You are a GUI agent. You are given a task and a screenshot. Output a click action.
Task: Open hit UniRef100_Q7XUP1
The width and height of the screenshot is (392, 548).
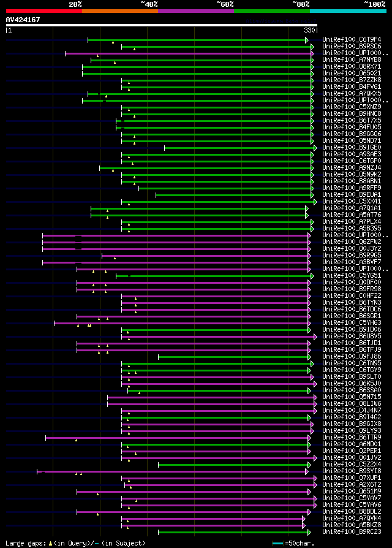click(x=352, y=478)
